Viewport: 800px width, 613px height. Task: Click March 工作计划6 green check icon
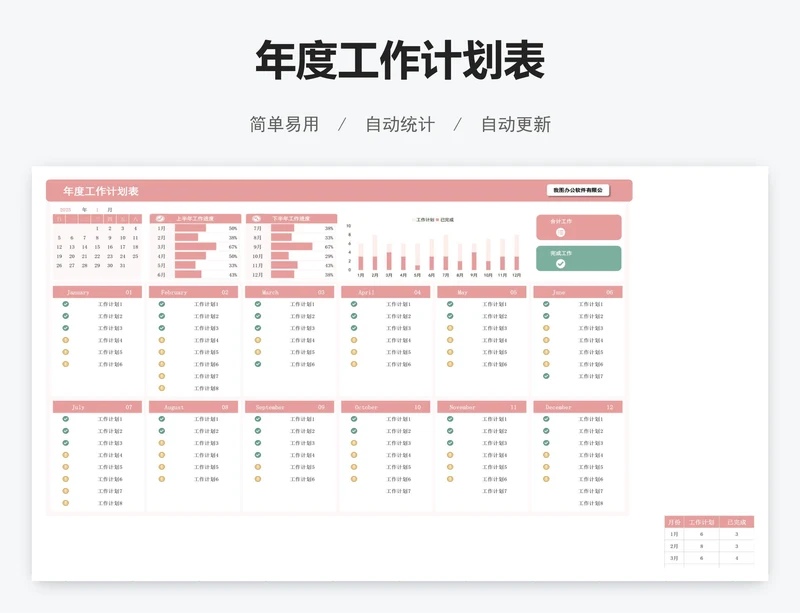coord(258,364)
